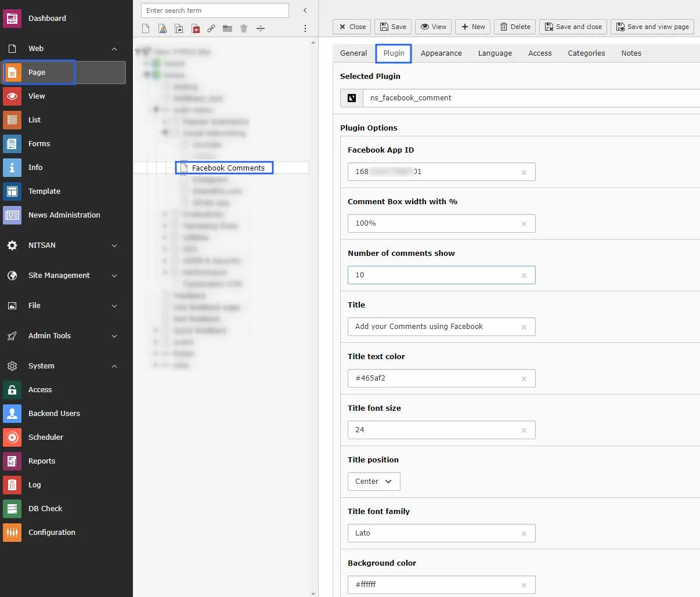Open the page tree three-dot options menu
This screenshot has width=700, height=597.
(305, 28)
